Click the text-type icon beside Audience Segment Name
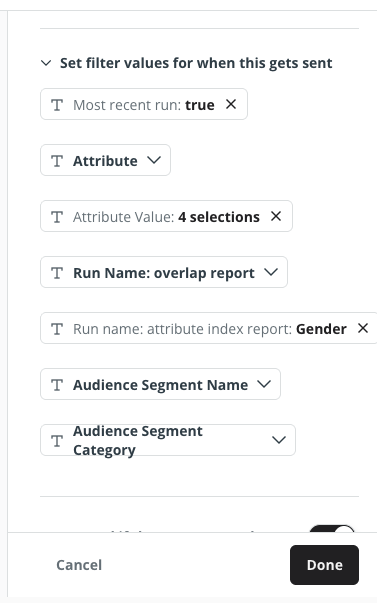The image size is (377, 603). tap(57, 385)
